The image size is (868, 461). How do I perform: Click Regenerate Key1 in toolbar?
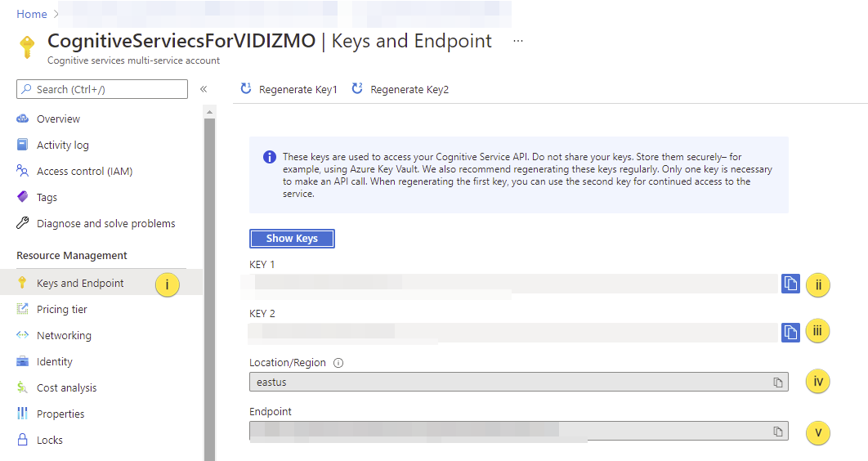point(289,89)
